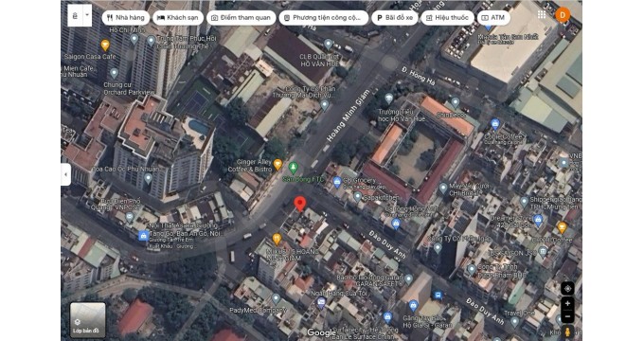Open the Phương tiện công cộng transit chip
The height and width of the screenshot is (341, 644).
click(324, 18)
